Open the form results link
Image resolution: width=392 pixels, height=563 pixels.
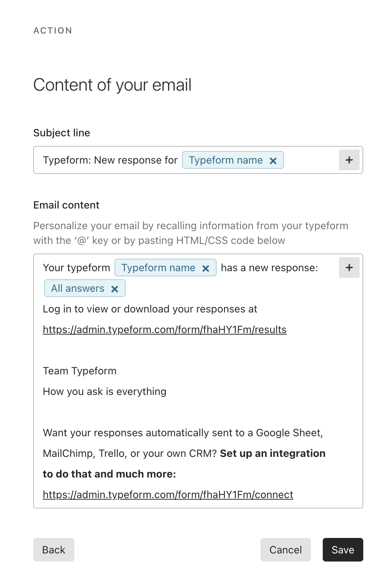[165, 329]
